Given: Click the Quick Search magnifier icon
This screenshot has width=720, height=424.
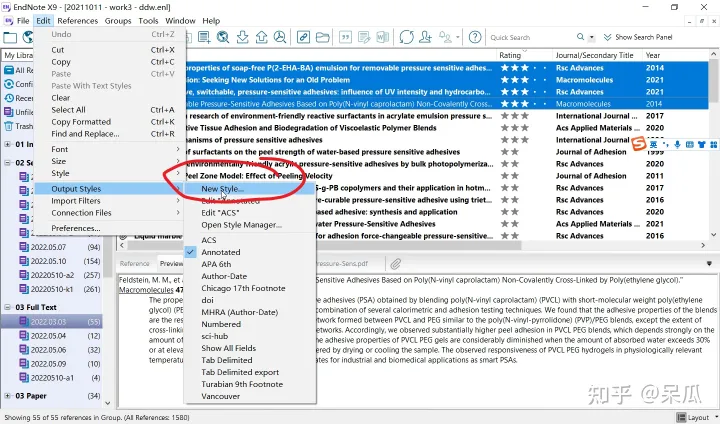Looking at the screenshot, I should click(x=580, y=37).
